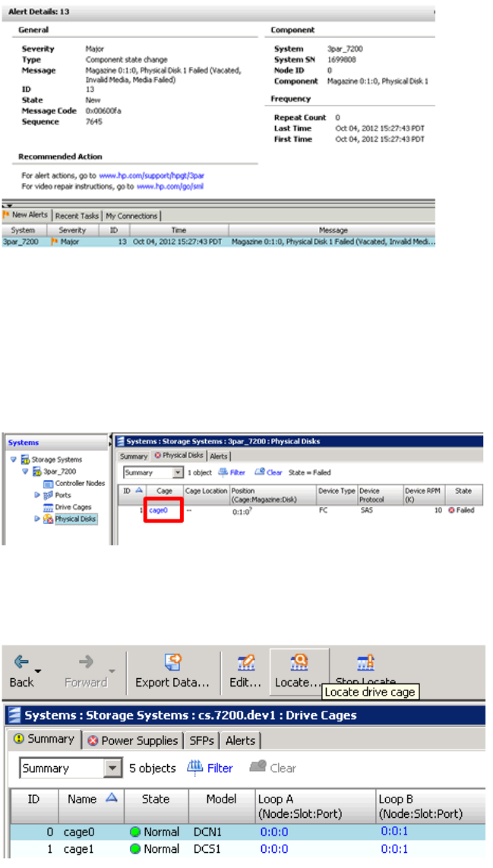Open the Summary dropdown in Physical Disks view
The height and width of the screenshot is (868, 493).
tap(178, 473)
